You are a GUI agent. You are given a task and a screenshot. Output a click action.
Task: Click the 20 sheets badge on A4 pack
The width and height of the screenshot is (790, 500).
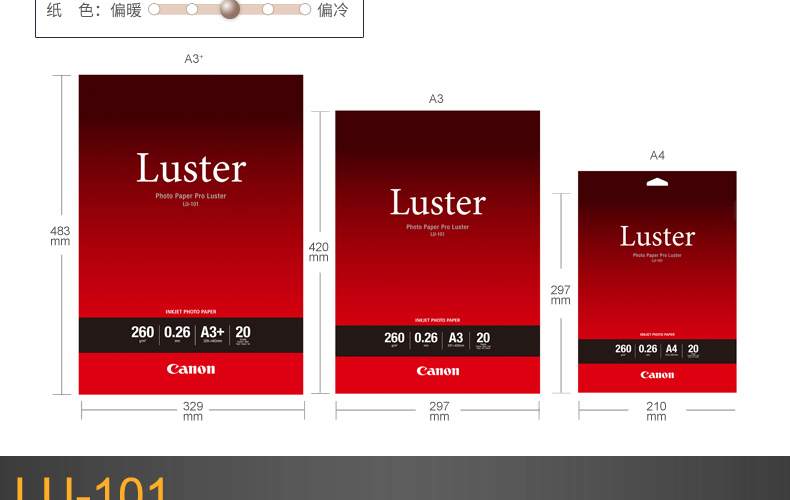click(693, 350)
